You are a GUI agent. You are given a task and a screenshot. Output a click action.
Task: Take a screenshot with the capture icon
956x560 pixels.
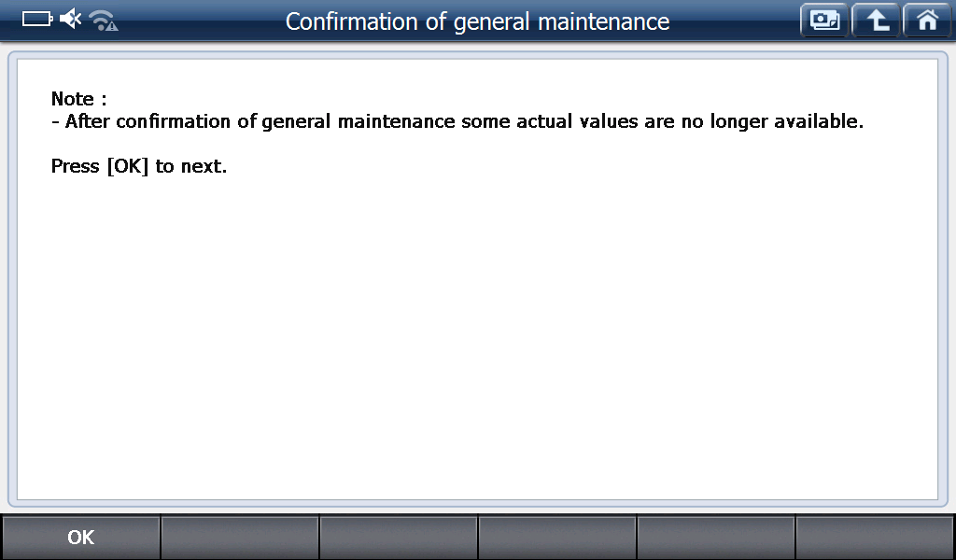tap(824, 21)
